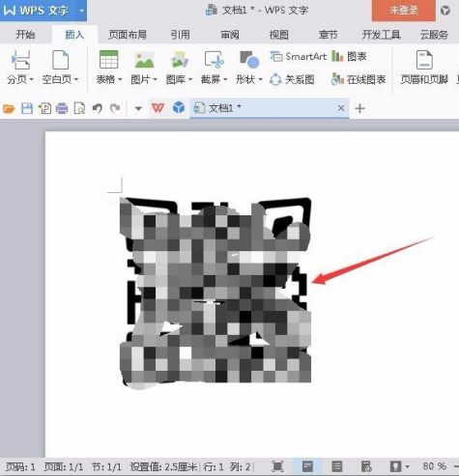This screenshot has height=476, width=459.
Task: Open the skin settings icon beside 未登录
Action: coord(445,11)
